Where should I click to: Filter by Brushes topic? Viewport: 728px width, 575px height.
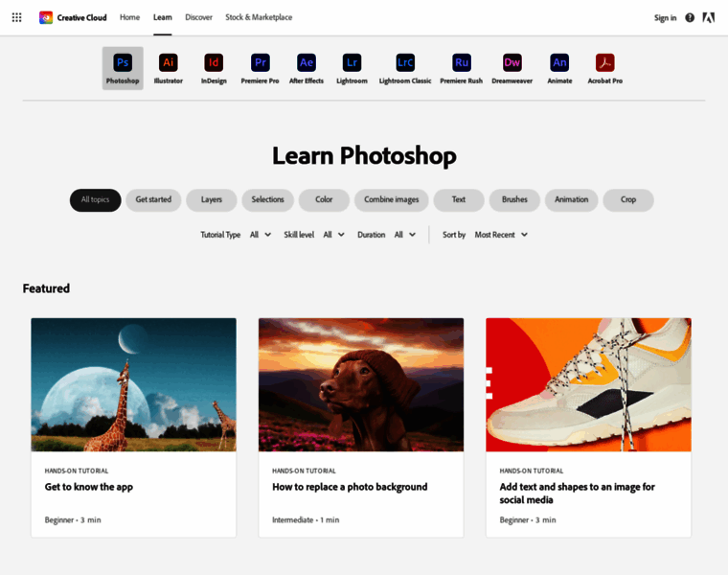pyautogui.click(x=514, y=199)
